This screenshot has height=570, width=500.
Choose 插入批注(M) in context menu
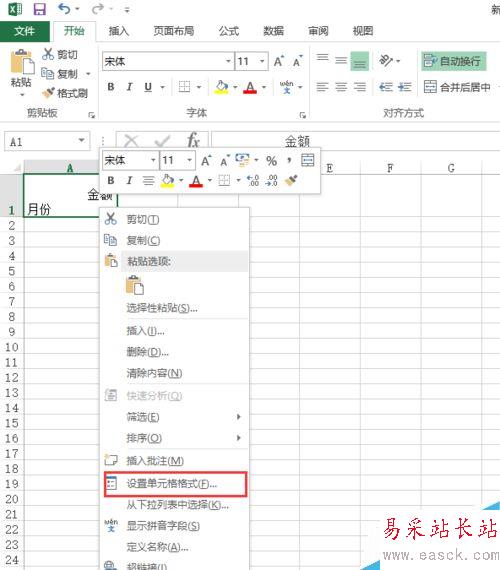tap(175, 461)
